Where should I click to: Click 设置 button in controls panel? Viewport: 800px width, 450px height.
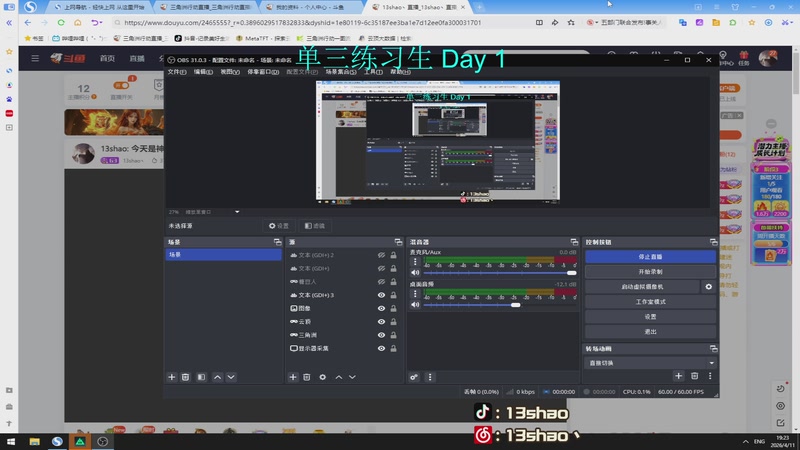point(650,316)
